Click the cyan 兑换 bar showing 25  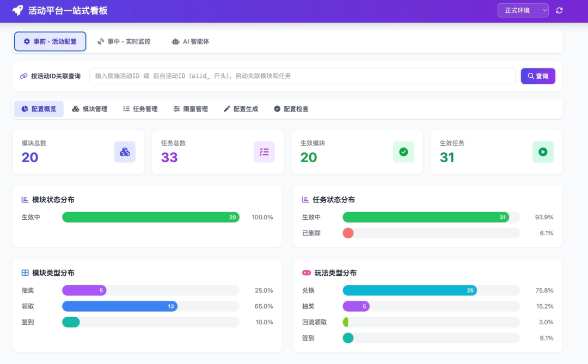(410, 290)
